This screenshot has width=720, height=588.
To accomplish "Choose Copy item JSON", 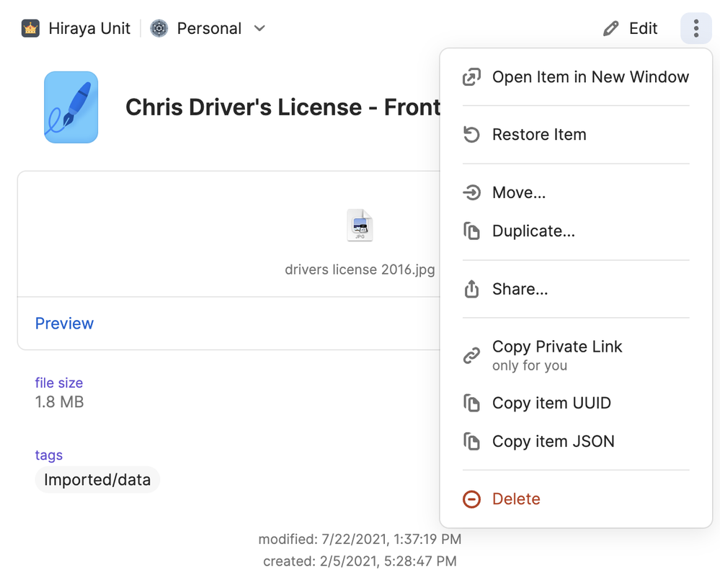I will point(553,442).
